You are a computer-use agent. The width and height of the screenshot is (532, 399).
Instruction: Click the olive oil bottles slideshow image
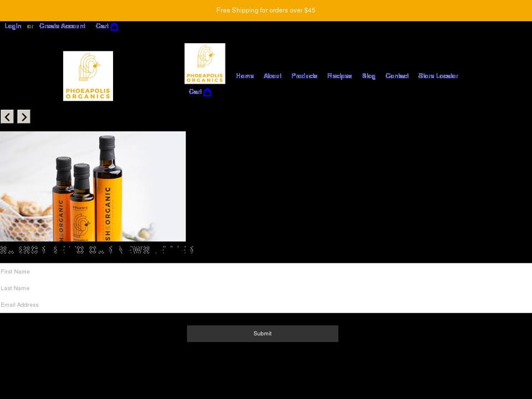(93, 186)
